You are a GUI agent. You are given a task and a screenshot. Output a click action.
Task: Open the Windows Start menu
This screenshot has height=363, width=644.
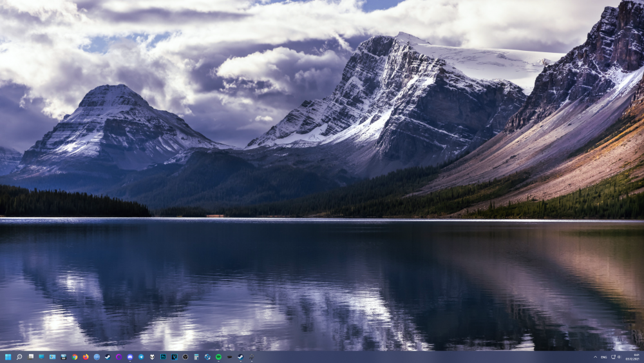click(x=8, y=357)
